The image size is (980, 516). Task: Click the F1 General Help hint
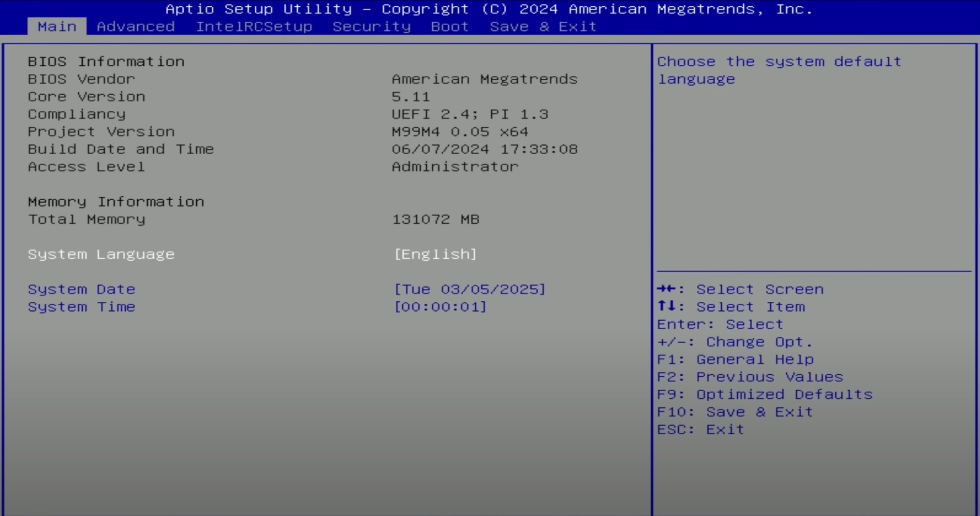coord(735,359)
